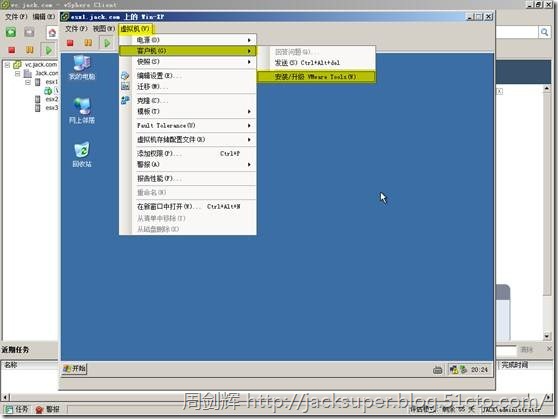Choose 克隆 menu entry
558x419 pixels.
(188, 101)
